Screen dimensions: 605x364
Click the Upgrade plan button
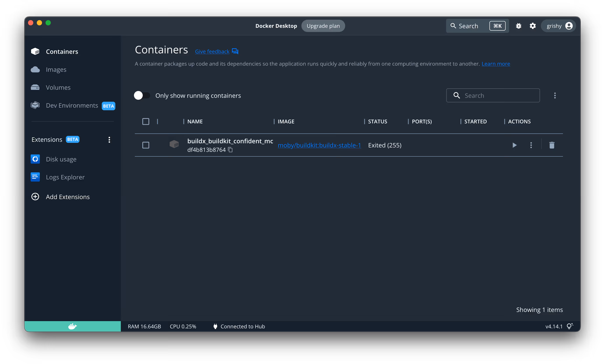(323, 26)
